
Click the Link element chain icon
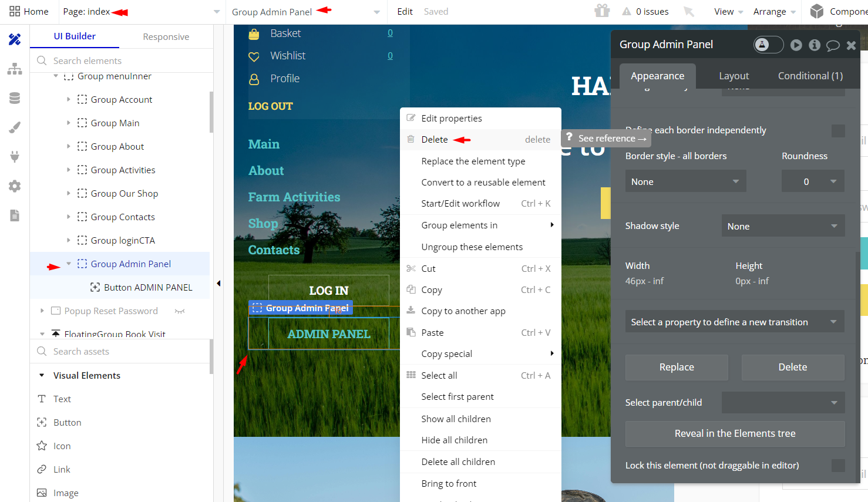tap(42, 469)
